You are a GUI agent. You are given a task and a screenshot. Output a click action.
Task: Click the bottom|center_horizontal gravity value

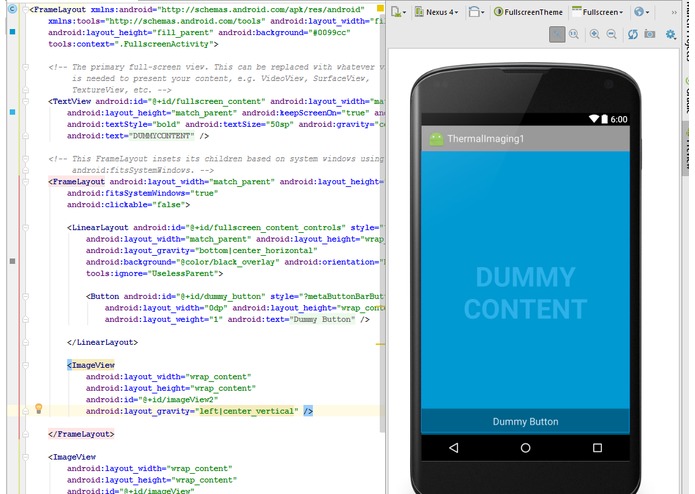click(254, 250)
